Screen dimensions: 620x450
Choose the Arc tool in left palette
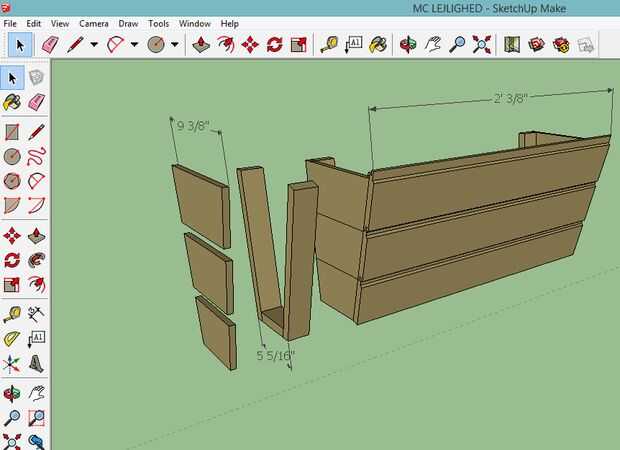36,181
